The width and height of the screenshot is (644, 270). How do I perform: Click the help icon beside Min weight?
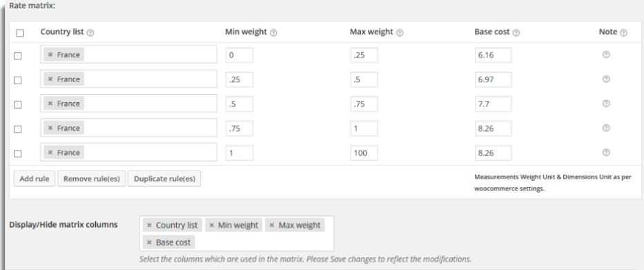click(x=273, y=32)
